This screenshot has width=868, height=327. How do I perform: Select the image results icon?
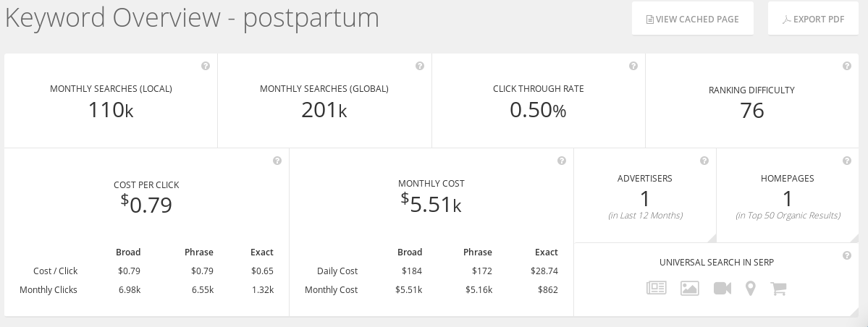[x=690, y=288]
